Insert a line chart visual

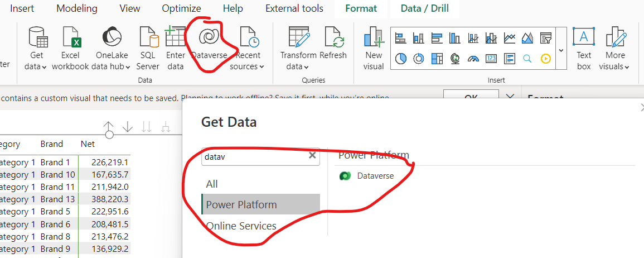coord(509,39)
